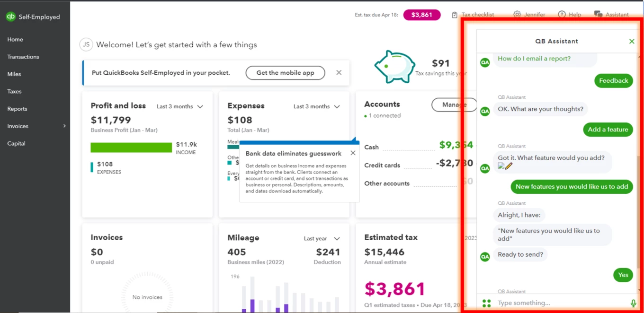Open Profit and loss period dropdown
The image size is (644, 313).
180,106
